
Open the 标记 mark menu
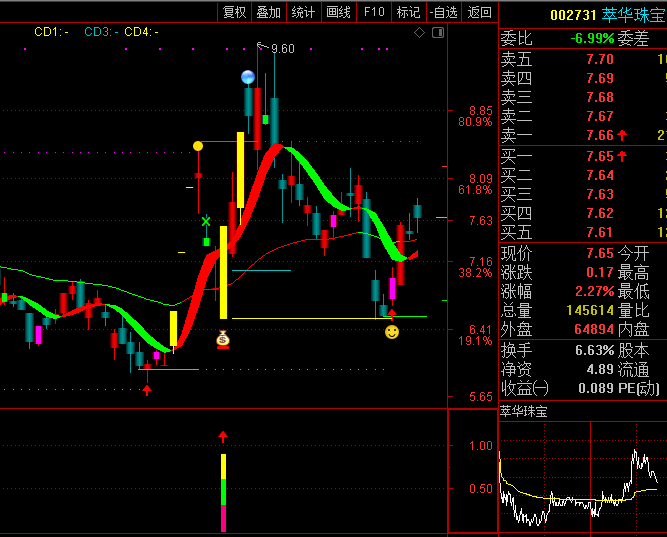[x=408, y=12]
